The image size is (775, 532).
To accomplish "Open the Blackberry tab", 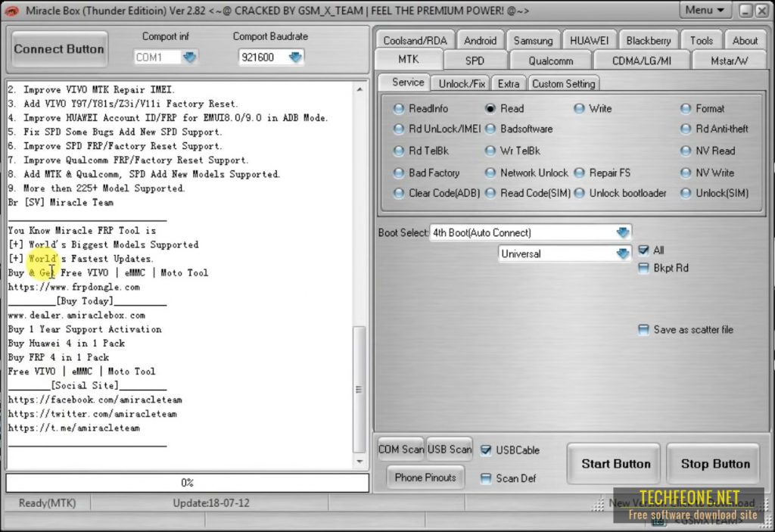I will tap(649, 41).
